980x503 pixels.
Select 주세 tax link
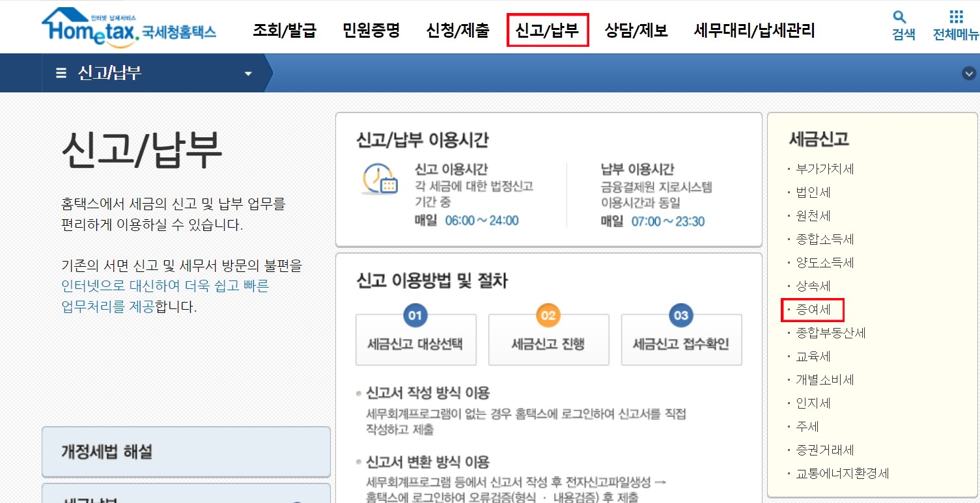(x=807, y=427)
